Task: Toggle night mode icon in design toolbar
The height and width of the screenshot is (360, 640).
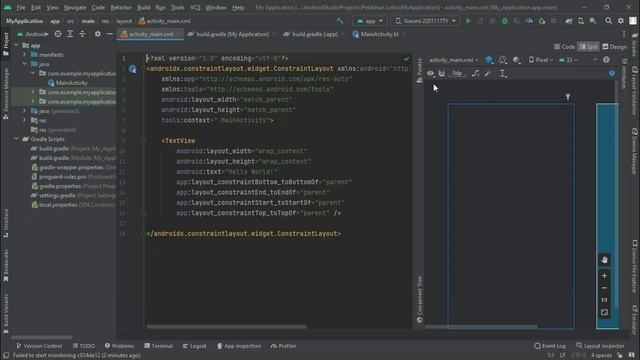Action: [x=517, y=60]
